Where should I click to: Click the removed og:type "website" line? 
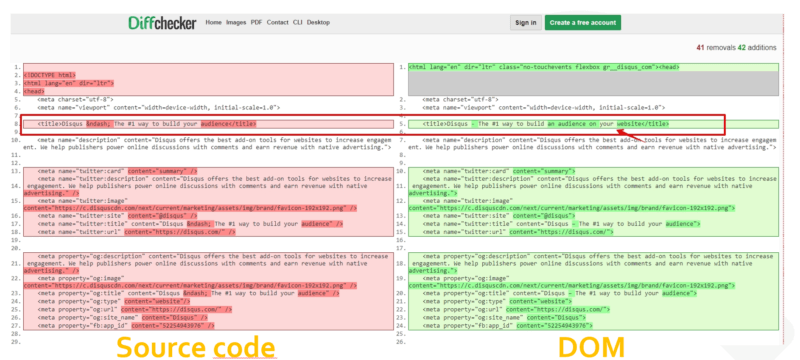tap(115, 302)
